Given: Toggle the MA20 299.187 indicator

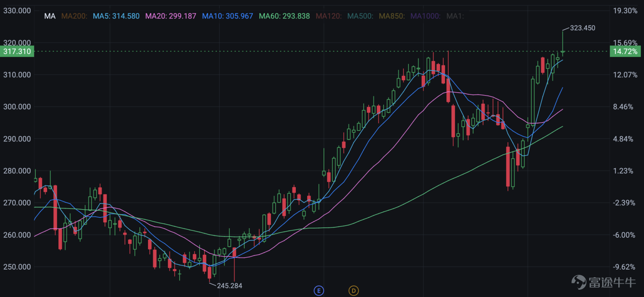Looking at the screenshot, I should (171, 16).
